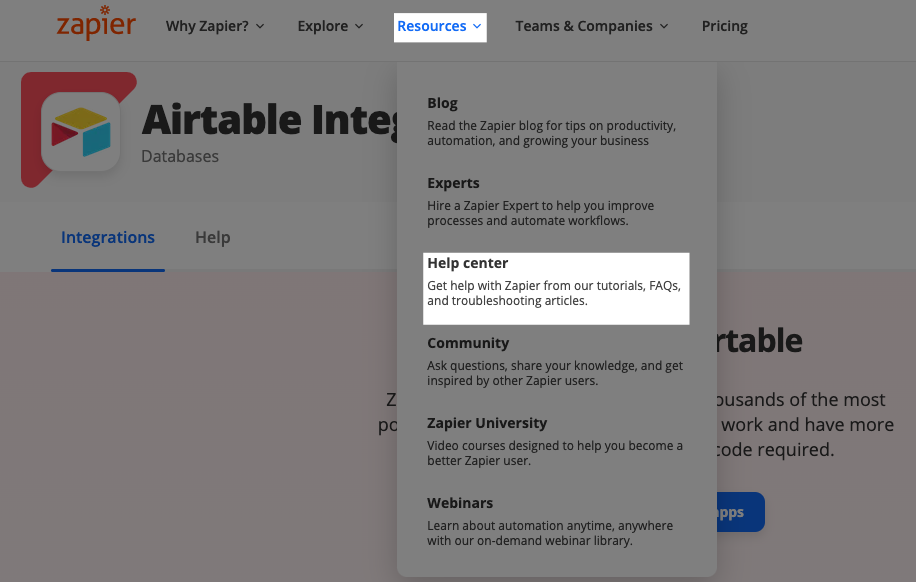Click 'Ask questions, share your knowledge' text
Viewport: 916px width, 582px height.
point(555,373)
